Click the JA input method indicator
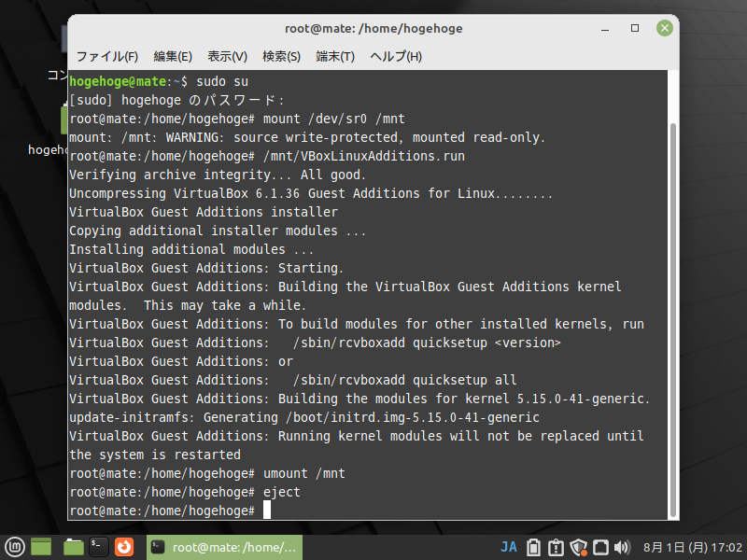Image resolution: width=747 pixels, height=560 pixels. coord(509,547)
